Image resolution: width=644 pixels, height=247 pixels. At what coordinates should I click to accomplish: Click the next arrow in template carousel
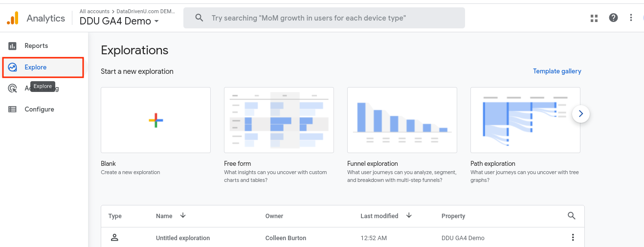coord(580,114)
